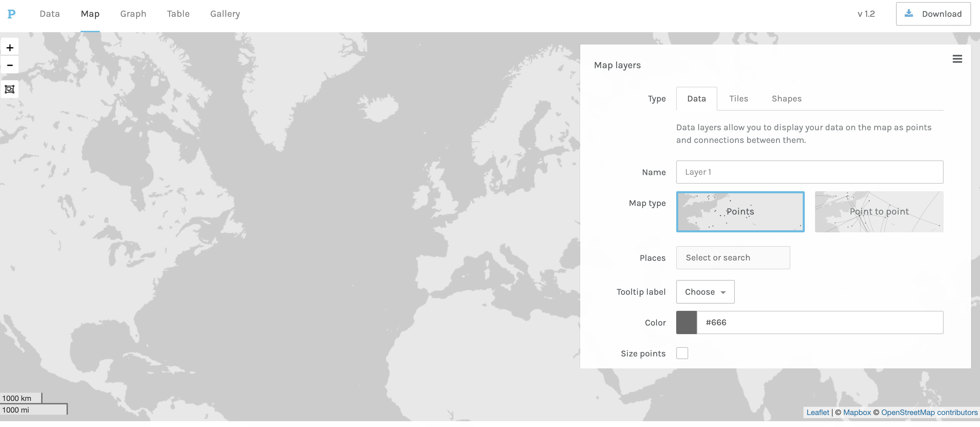Open the Table view
980x427 pixels.
coord(178,14)
